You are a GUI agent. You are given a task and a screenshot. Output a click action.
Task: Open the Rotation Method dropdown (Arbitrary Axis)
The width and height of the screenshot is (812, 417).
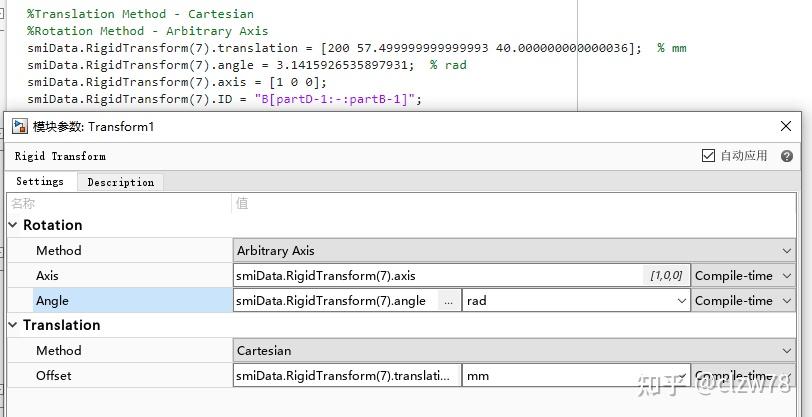pos(514,250)
